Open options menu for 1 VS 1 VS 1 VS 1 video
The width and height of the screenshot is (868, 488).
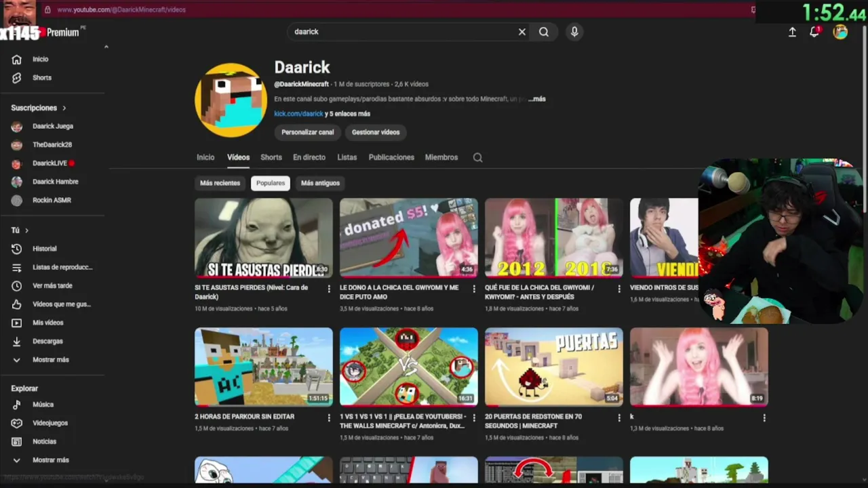pyautogui.click(x=474, y=418)
